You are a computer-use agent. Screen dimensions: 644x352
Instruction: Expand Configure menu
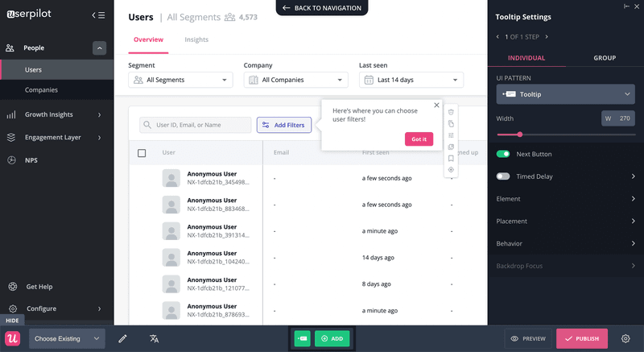pos(99,309)
